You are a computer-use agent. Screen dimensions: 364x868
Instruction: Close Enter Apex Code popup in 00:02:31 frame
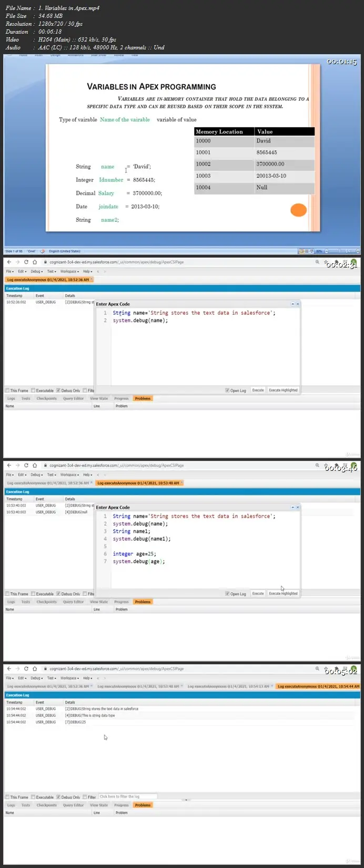coord(298,304)
